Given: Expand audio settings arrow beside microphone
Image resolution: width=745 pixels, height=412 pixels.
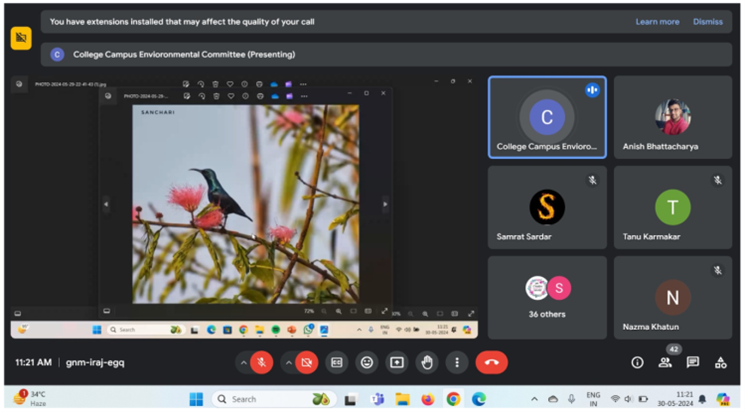Looking at the screenshot, I should (242, 362).
